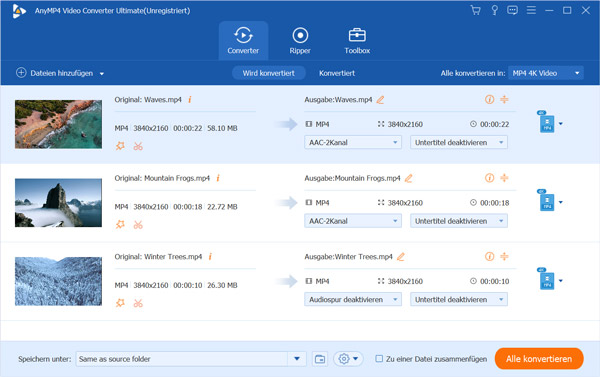Expand the 'Dateien hinzufügen' dropdown arrow
The height and width of the screenshot is (377, 600).
pos(102,73)
